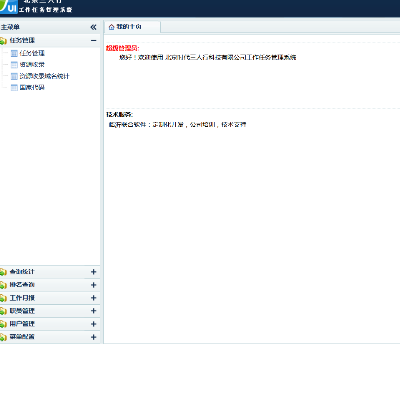Click the welcome message starting with 您好

(x=207, y=57)
